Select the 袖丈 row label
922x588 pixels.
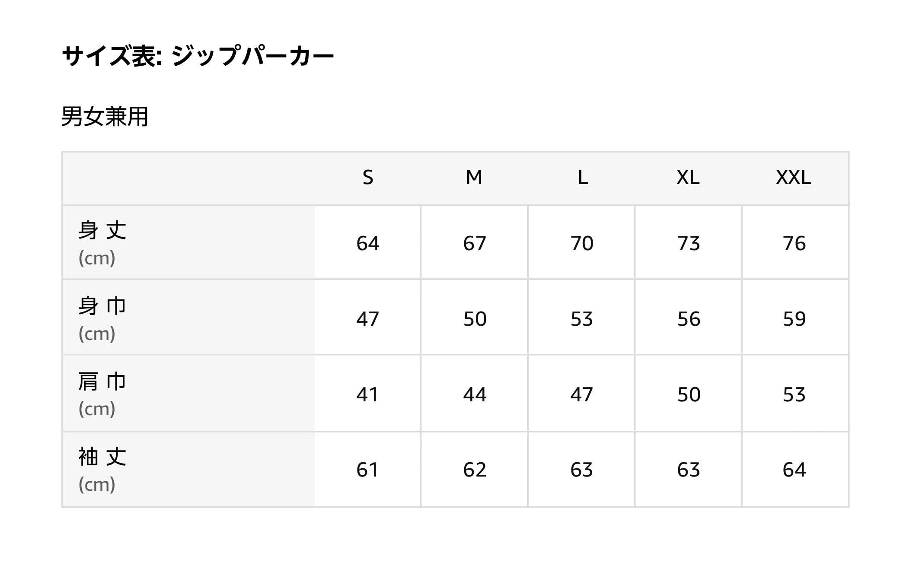point(102,457)
